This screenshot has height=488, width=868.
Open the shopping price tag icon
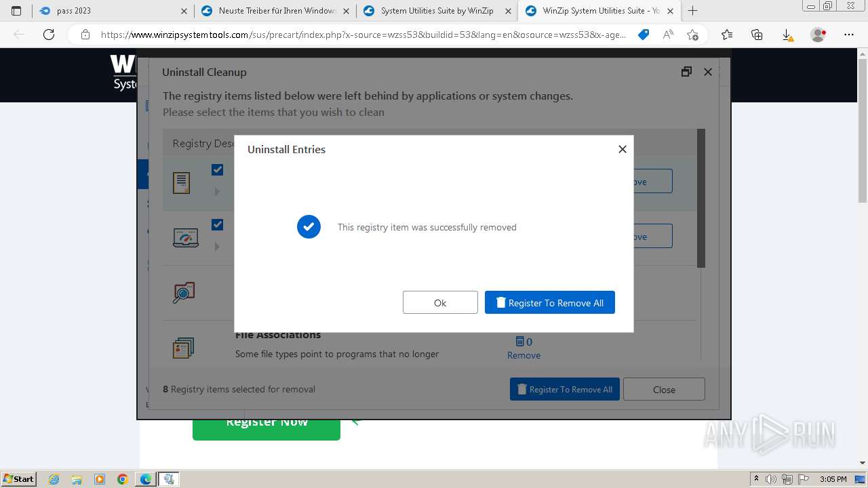coord(644,35)
